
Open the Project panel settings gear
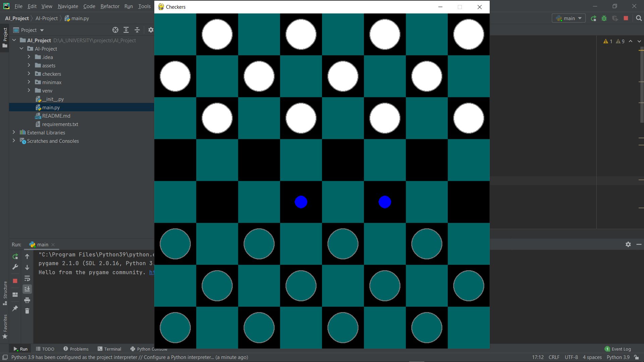(151, 30)
